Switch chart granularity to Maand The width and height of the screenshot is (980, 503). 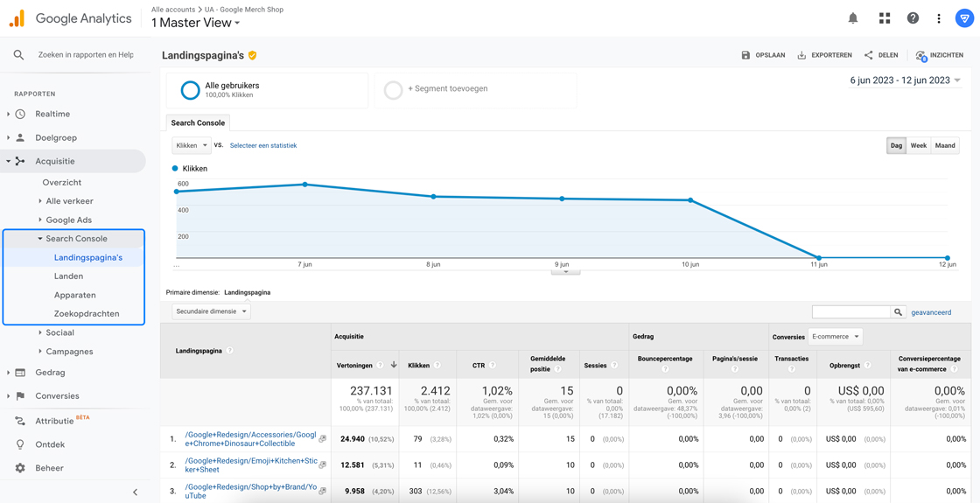945,145
